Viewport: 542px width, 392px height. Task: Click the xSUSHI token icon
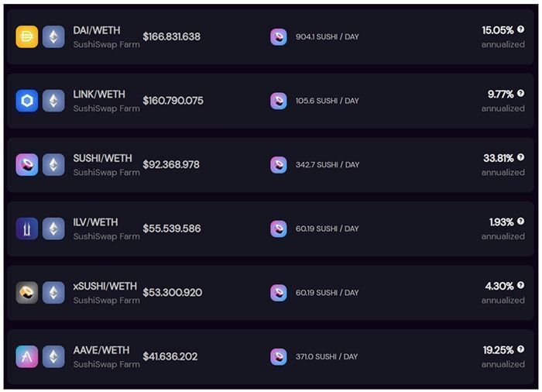27,293
